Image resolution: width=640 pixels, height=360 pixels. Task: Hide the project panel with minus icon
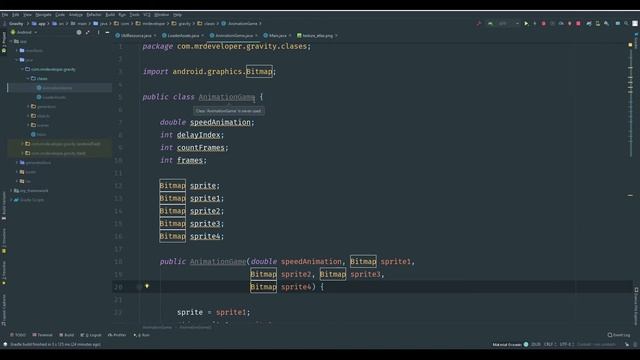[107, 32]
